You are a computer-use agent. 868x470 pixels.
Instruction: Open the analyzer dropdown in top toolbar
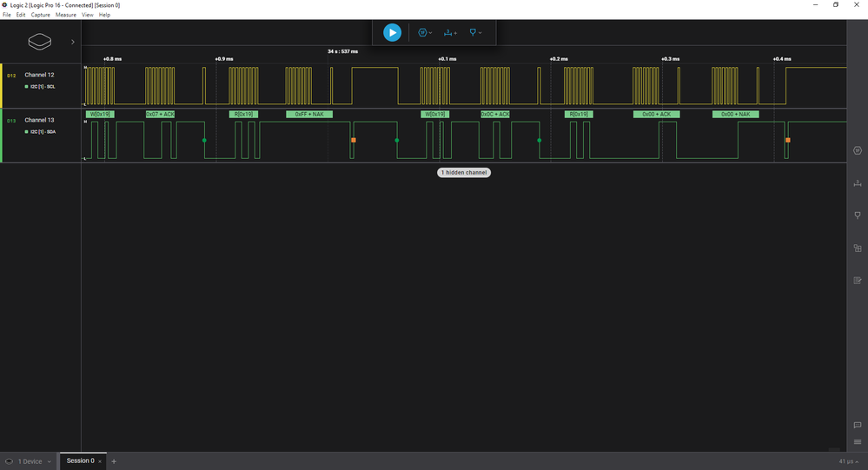pyautogui.click(x=425, y=33)
